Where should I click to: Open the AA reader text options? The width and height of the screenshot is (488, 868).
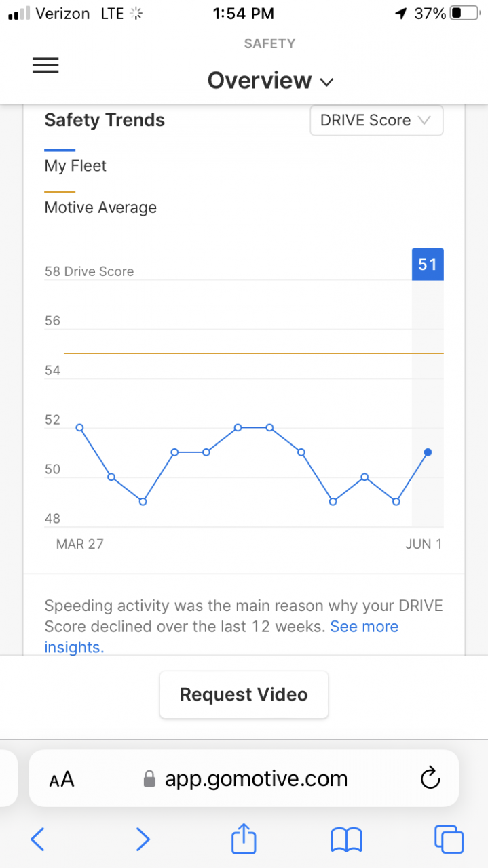tap(62, 780)
